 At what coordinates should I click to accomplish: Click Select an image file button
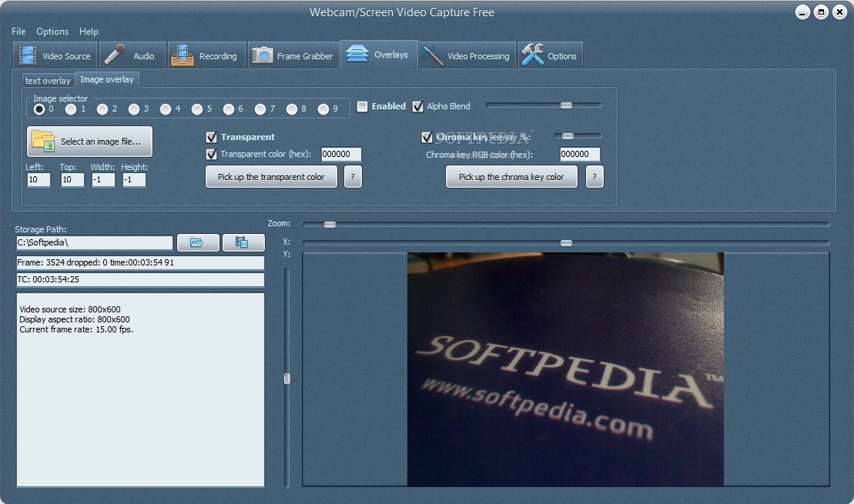coord(90,142)
